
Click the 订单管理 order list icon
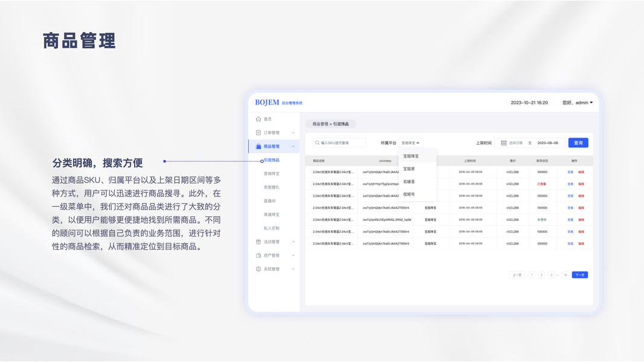click(x=258, y=133)
